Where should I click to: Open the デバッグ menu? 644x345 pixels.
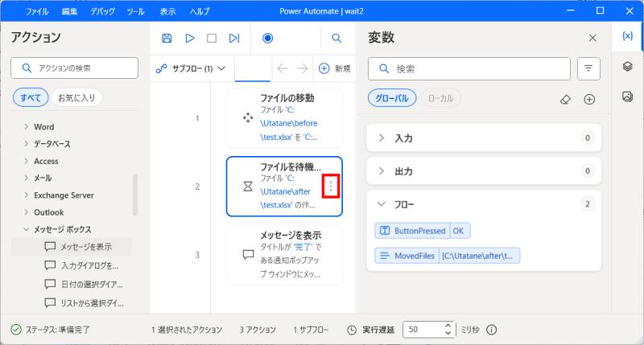click(102, 12)
